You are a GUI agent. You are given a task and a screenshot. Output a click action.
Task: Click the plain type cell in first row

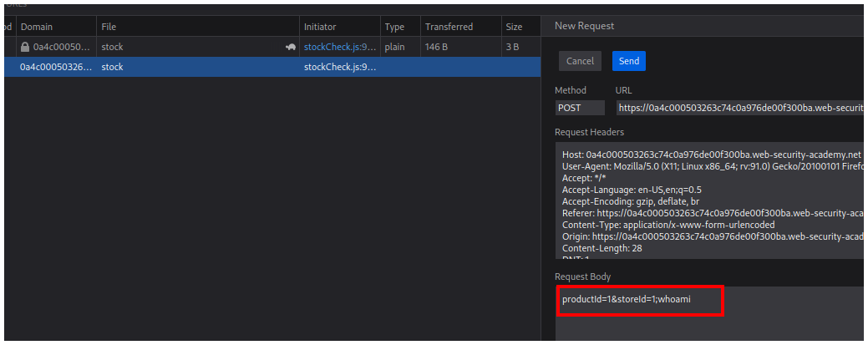395,48
